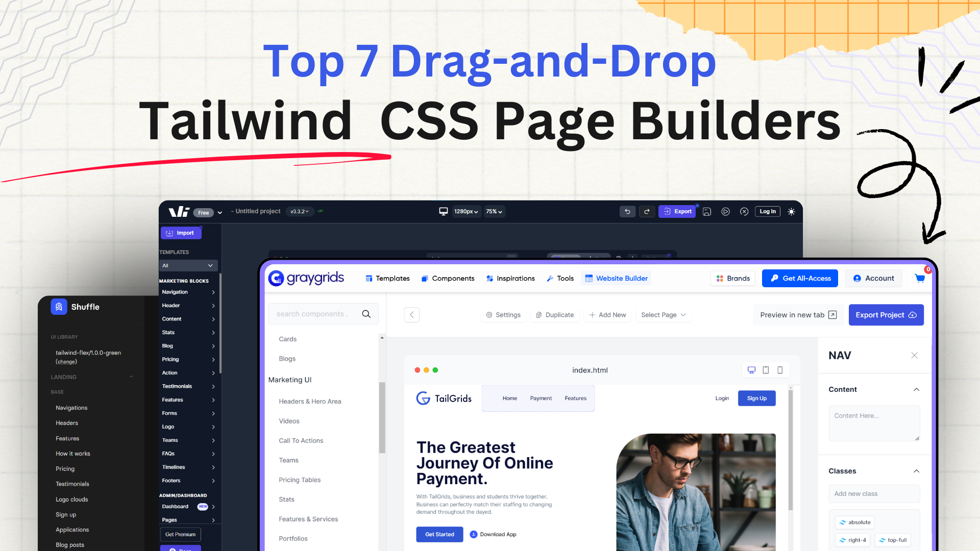Image resolution: width=980 pixels, height=551 pixels.
Task: Click the Add new class input field
Action: click(x=874, y=493)
